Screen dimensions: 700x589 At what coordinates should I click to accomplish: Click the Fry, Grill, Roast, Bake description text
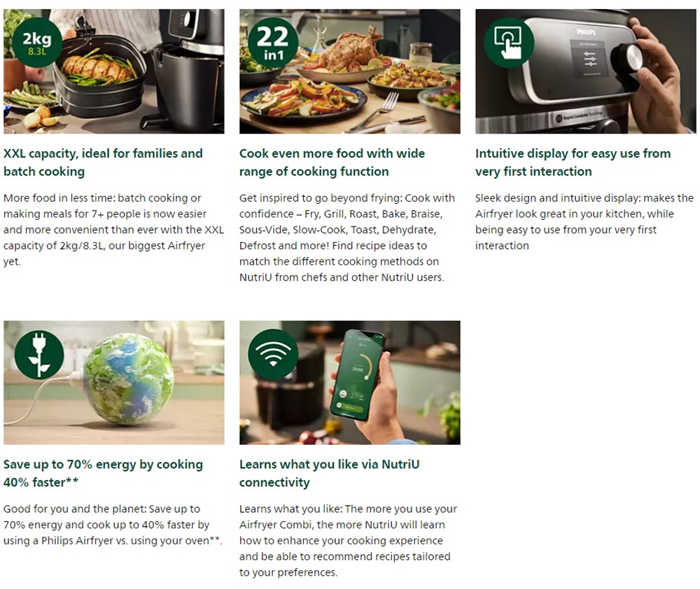click(347, 237)
